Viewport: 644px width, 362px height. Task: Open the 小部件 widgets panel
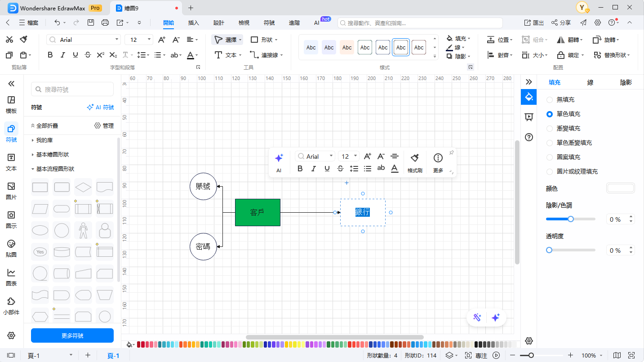[11, 306]
